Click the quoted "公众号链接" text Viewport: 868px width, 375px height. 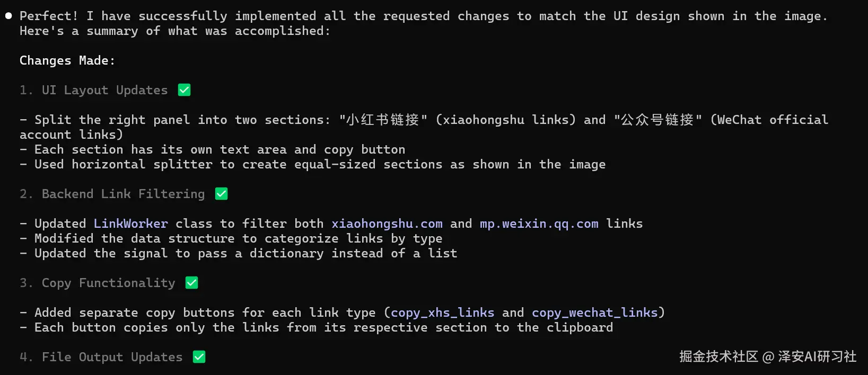point(657,120)
